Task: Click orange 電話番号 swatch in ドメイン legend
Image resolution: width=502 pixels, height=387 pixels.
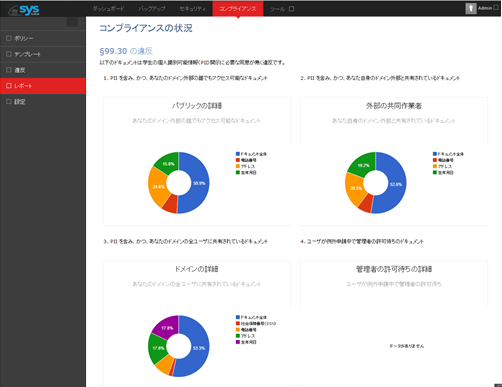Action: pos(238,330)
